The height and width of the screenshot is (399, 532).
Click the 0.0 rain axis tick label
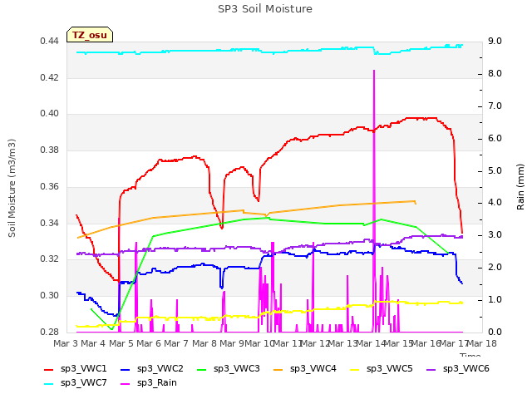pos(495,332)
